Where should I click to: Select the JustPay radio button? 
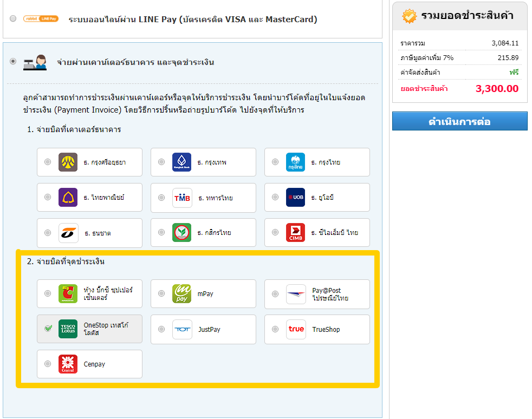click(x=161, y=329)
